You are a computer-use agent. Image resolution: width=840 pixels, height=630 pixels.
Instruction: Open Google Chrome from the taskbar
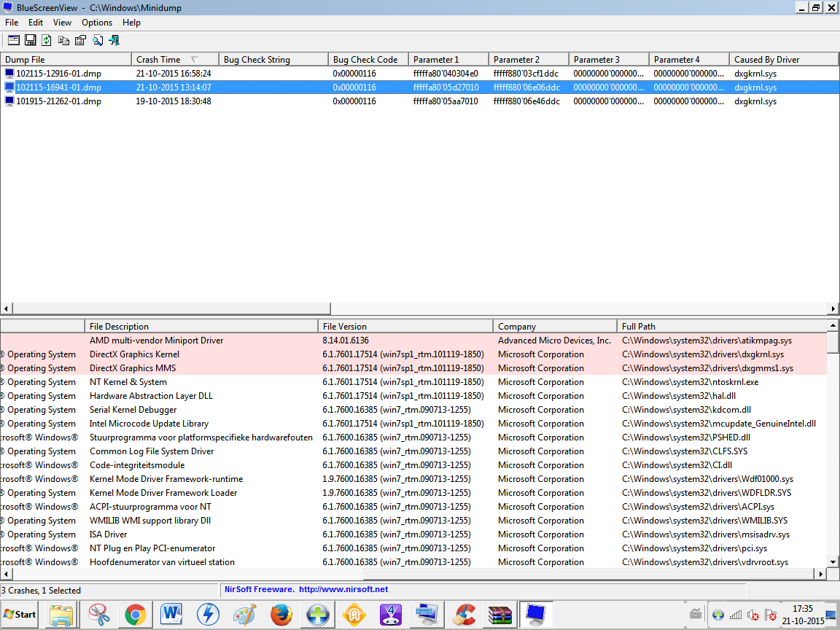(136, 615)
